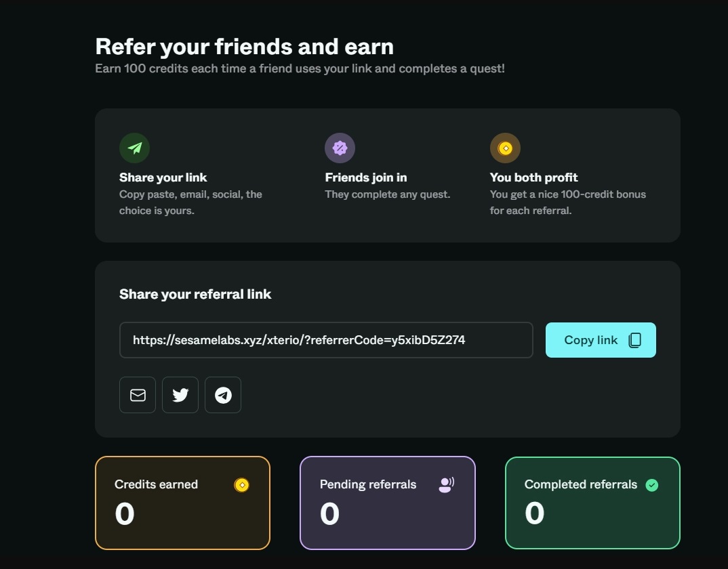728x569 pixels.
Task: Open the Credits earned card
Action: coord(182,503)
